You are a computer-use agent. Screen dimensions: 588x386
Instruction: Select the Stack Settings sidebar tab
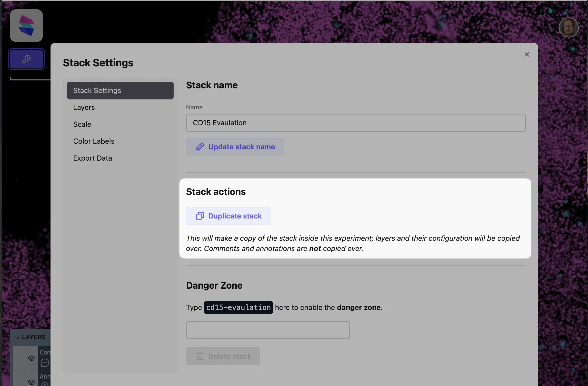point(120,90)
